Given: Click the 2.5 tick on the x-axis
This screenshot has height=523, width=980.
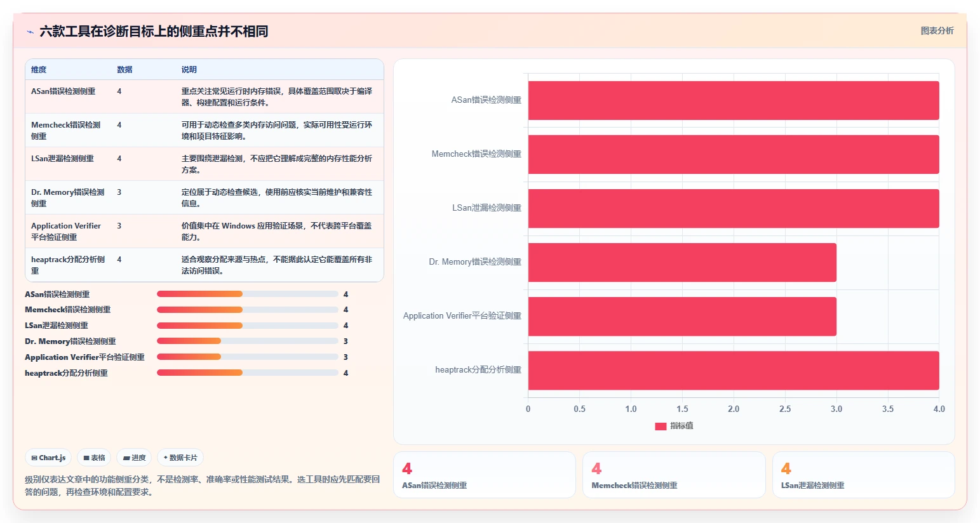Looking at the screenshot, I should [x=785, y=409].
